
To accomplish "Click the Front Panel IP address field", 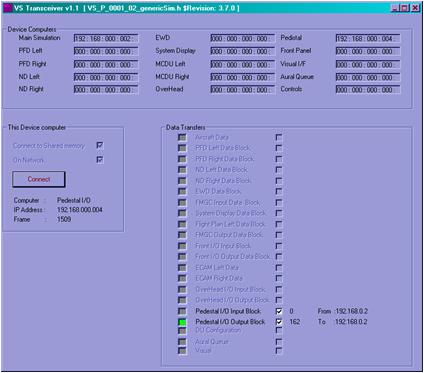I will [x=368, y=51].
